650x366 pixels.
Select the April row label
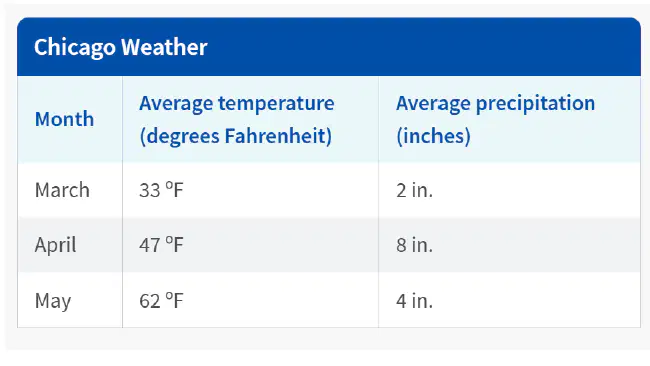click(x=56, y=245)
